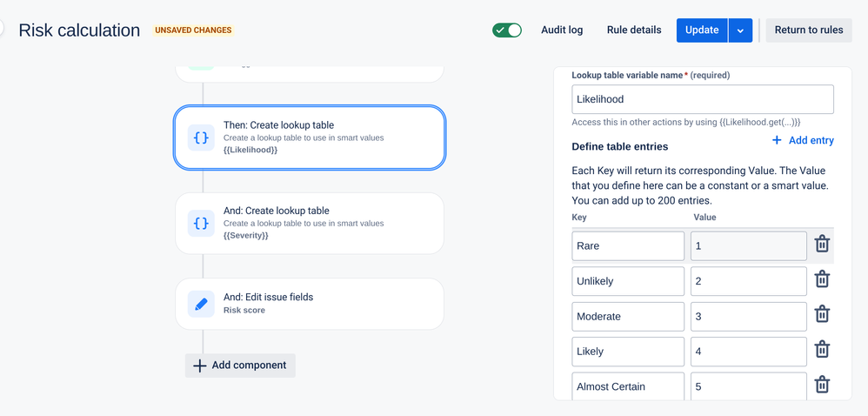The height and width of the screenshot is (416, 868).
Task: Delete the Almost Certain entry
Action: [x=822, y=385]
